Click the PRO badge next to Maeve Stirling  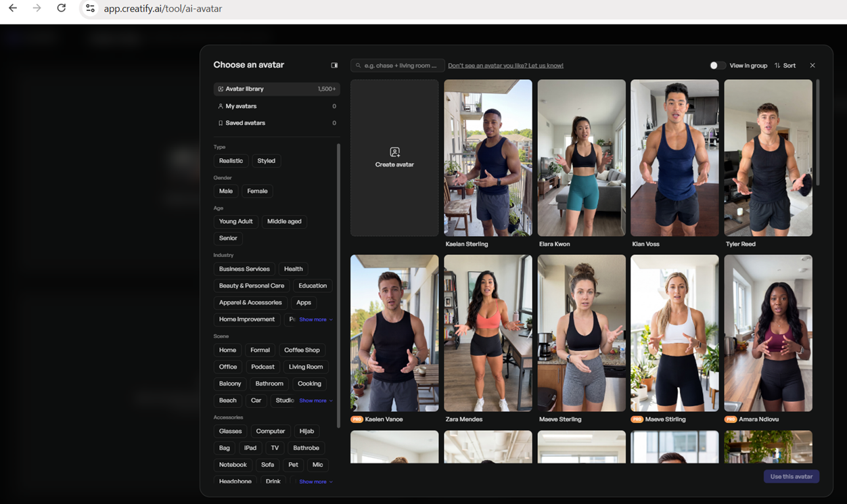[637, 419]
